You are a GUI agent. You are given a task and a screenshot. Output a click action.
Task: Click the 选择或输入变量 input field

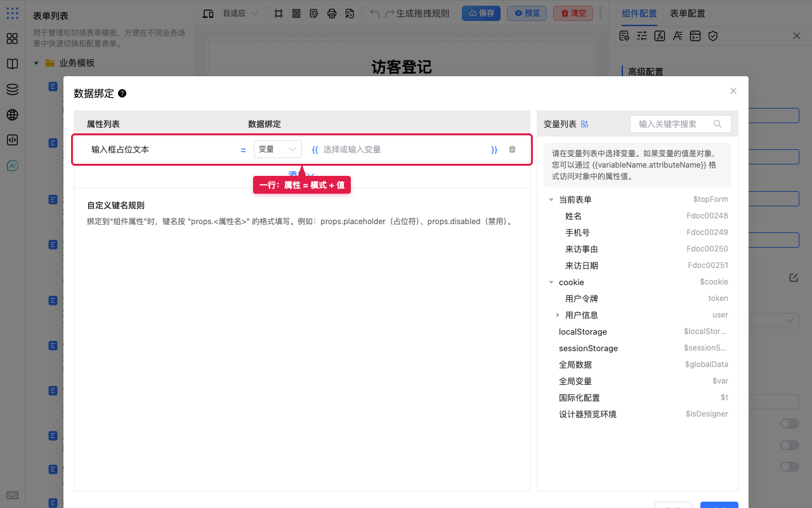point(405,149)
